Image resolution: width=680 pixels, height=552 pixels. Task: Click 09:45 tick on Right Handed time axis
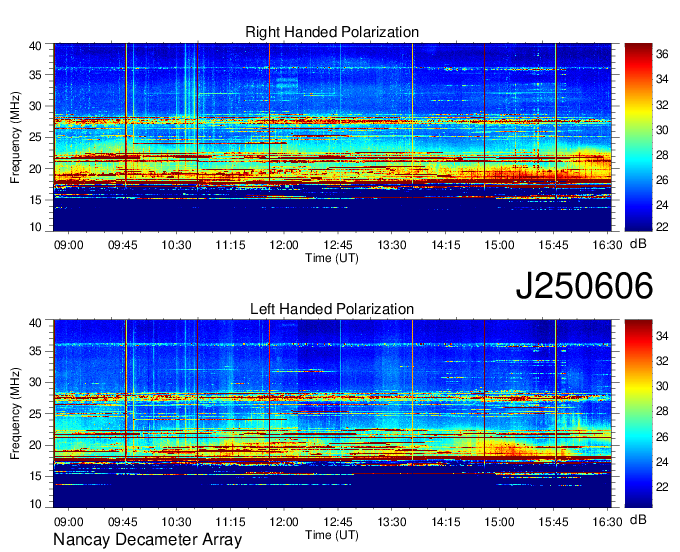click(x=122, y=245)
